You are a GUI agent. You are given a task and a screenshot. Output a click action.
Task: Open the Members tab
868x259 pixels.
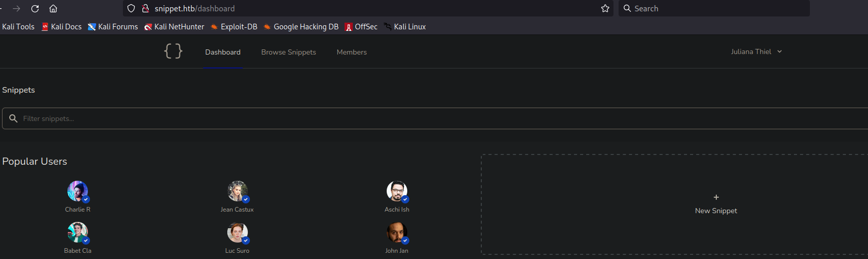point(352,52)
